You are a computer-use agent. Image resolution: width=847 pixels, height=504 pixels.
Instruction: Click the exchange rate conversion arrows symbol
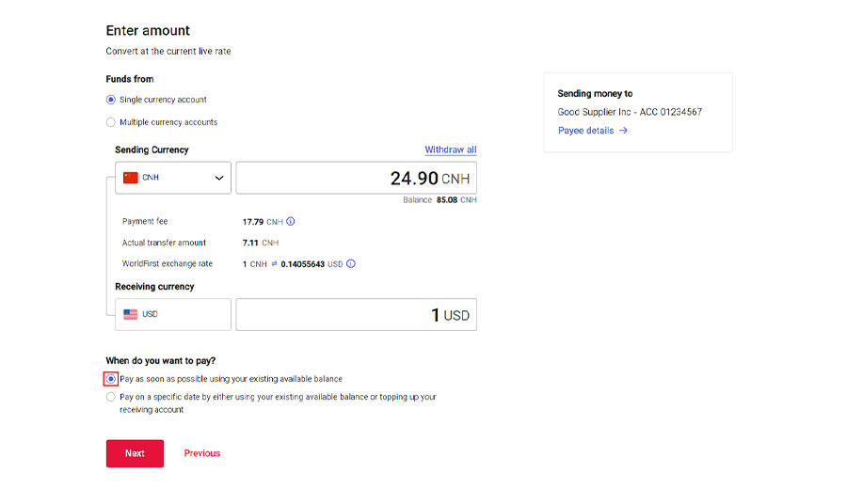coord(275,264)
